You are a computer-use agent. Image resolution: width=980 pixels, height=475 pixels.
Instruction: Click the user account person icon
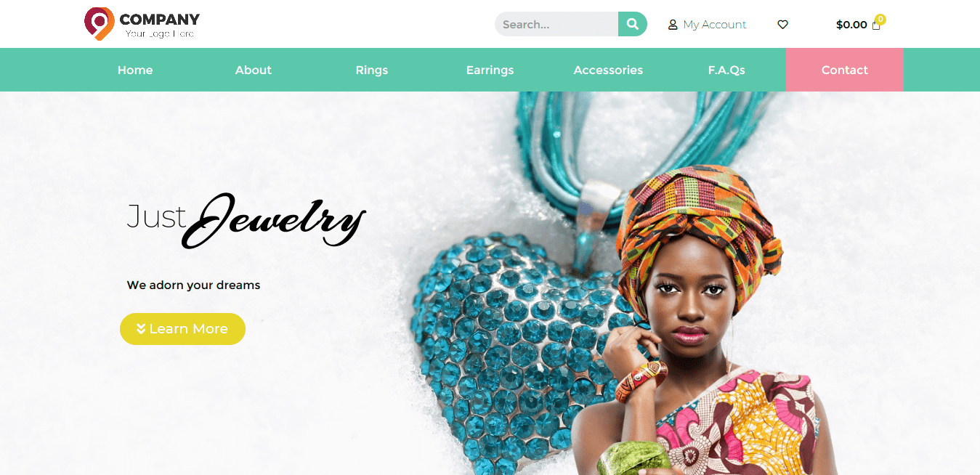coord(673,25)
